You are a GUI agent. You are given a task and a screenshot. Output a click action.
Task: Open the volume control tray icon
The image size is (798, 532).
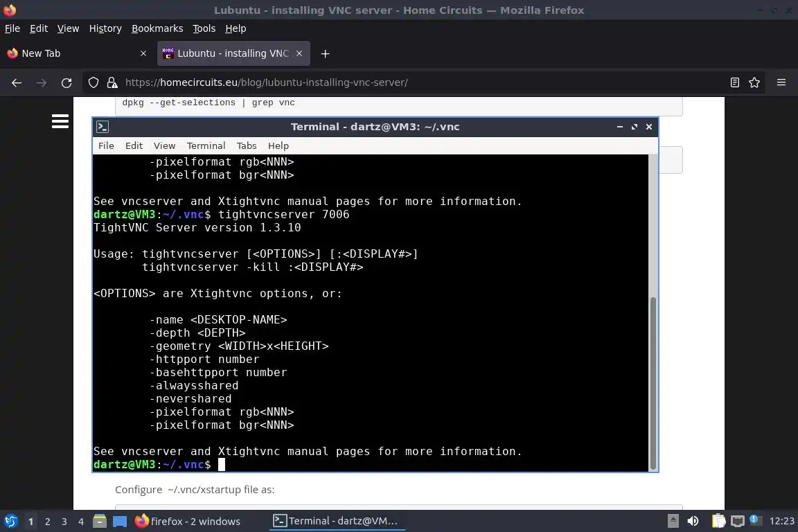click(x=693, y=521)
